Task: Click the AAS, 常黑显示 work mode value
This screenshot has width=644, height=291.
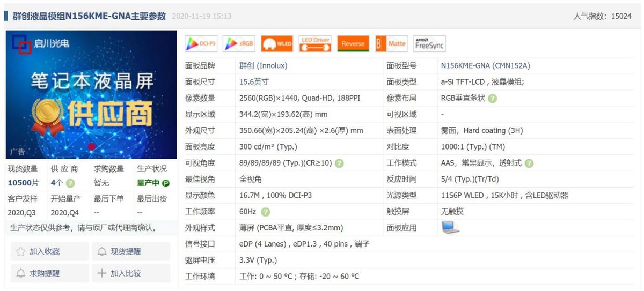Action: [x=481, y=163]
